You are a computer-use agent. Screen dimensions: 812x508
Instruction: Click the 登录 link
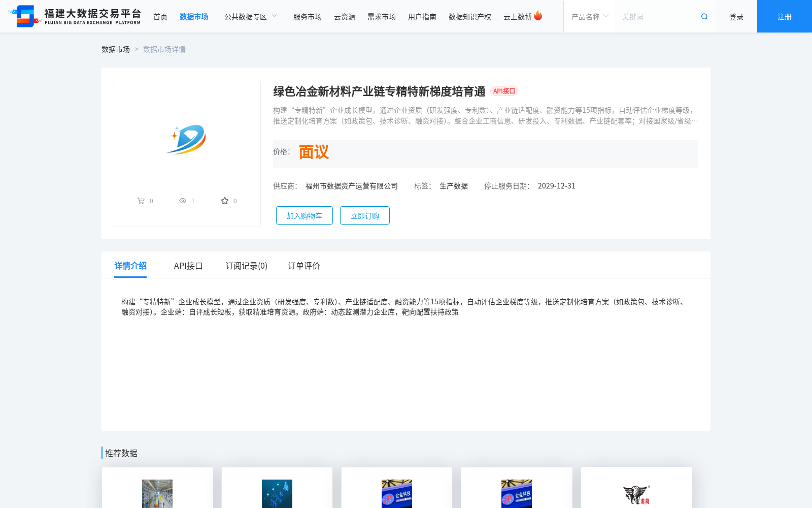pyautogui.click(x=736, y=17)
